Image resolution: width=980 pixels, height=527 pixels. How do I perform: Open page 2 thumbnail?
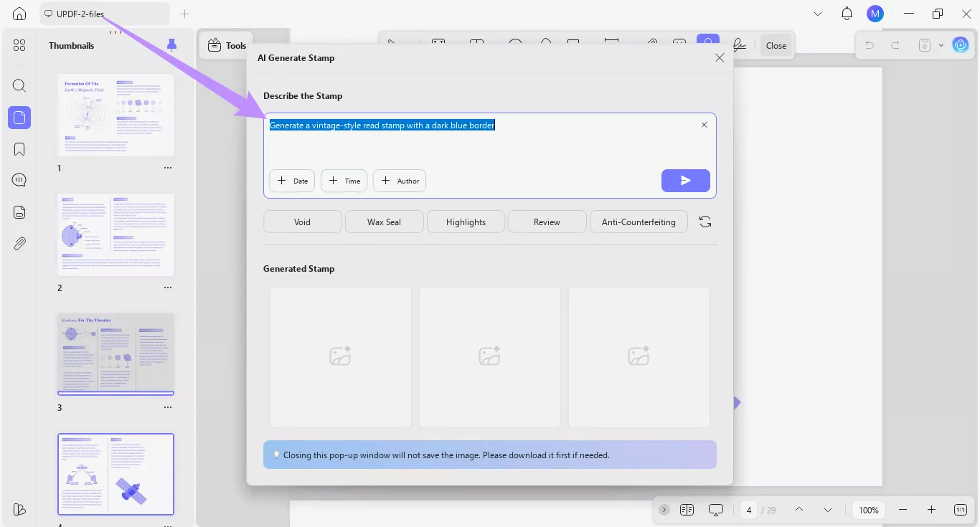tap(116, 234)
